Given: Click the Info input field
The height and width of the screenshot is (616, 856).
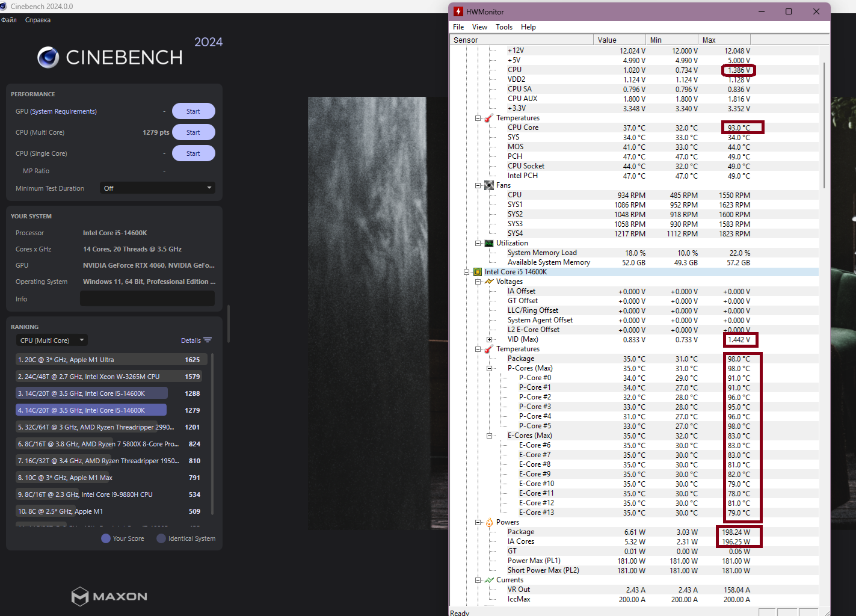Looking at the screenshot, I should pyautogui.click(x=147, y=298).
